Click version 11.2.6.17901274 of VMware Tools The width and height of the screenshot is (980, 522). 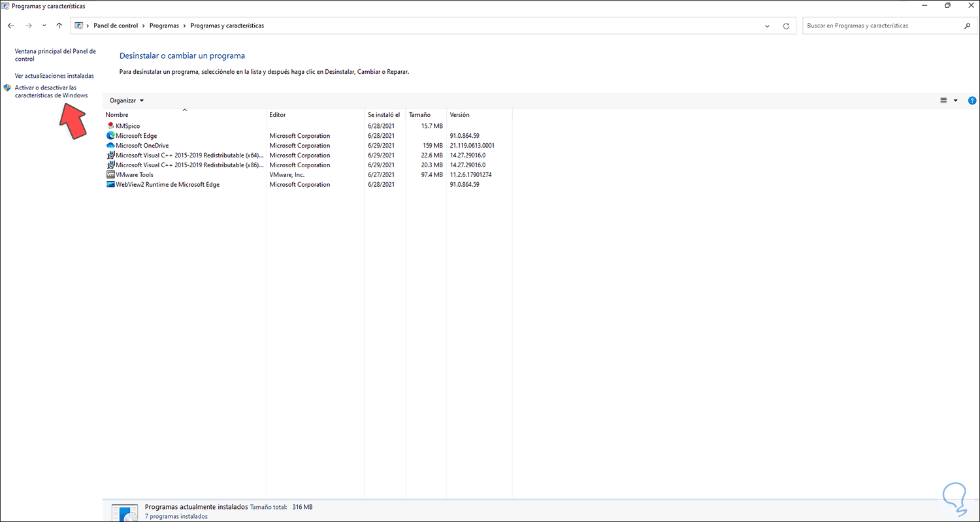470,175
